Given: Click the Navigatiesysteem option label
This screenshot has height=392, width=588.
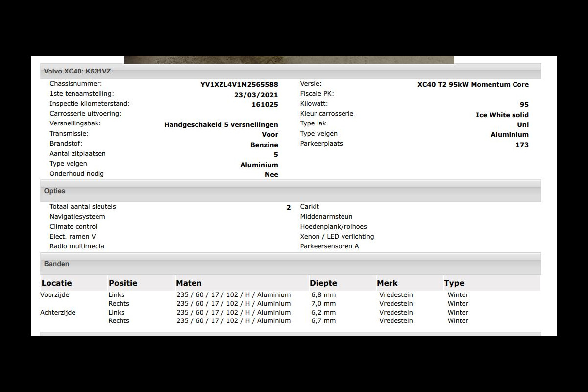Looking at the screenshot, I should tap(77, 216).
